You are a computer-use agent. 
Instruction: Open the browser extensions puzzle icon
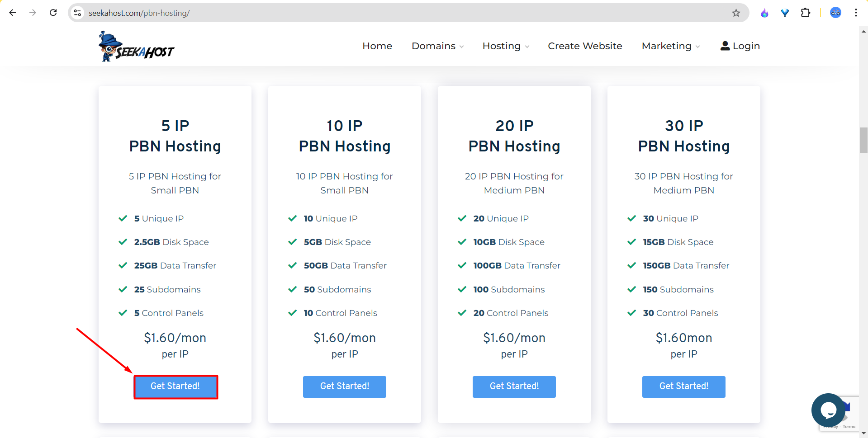(x=805, y=13)
